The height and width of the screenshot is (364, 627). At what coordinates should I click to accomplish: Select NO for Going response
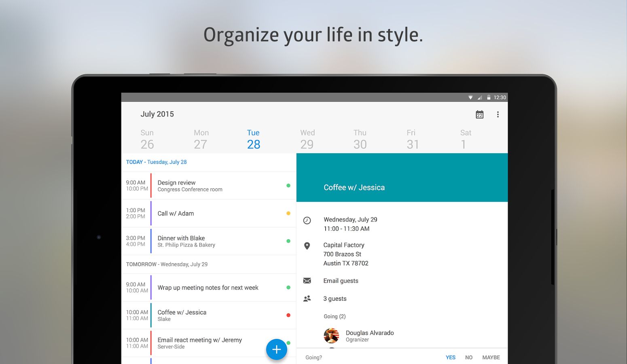468,358
